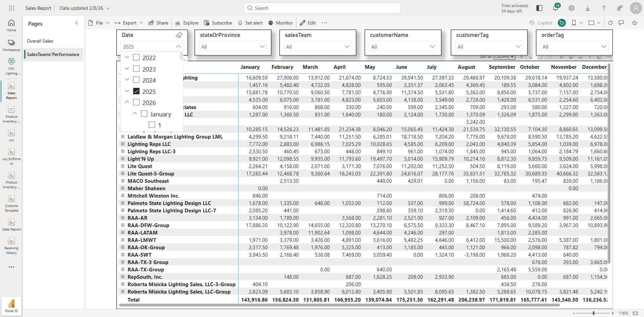Uncheck the 2025 year checkbox
This screenshot has width=644, height=317.
click(137, 91)
